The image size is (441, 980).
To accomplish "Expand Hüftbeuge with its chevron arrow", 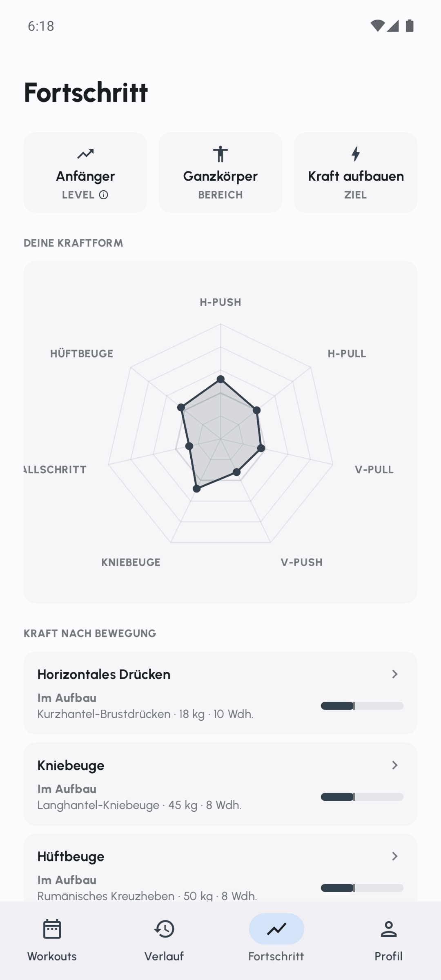I will pyautogui.click(x=394, y=856).
